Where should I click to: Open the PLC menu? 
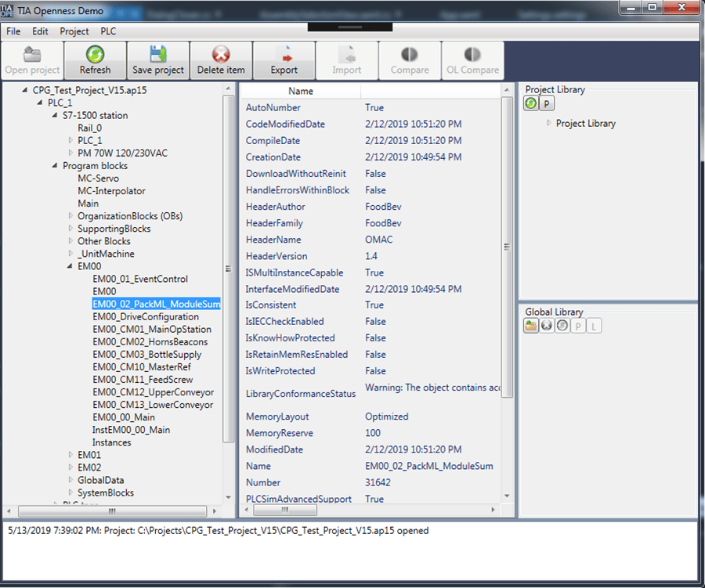pos(108,31)
